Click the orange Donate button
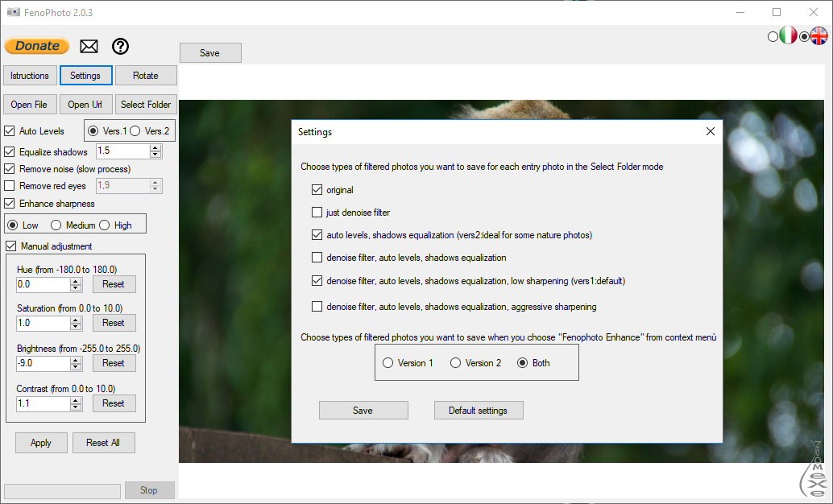Image resolution: width=833 pixels, height=504 pixels. click(37, 47)
